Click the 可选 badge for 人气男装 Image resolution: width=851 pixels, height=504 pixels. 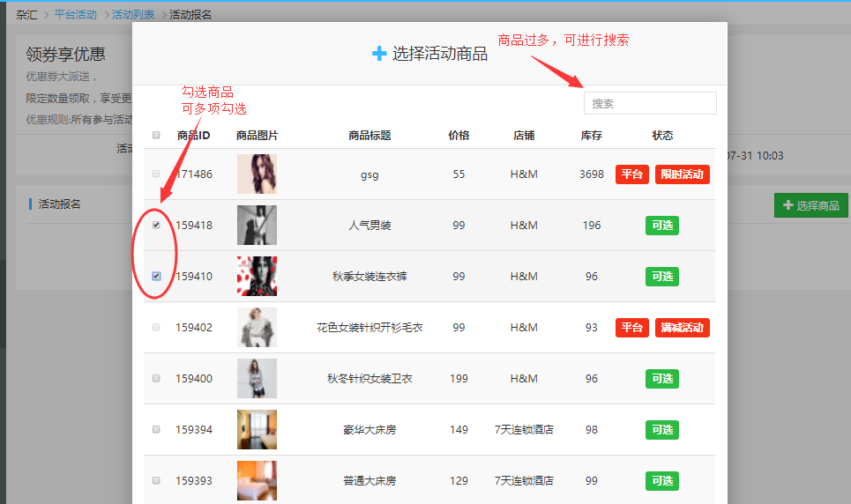click(661, 226)
